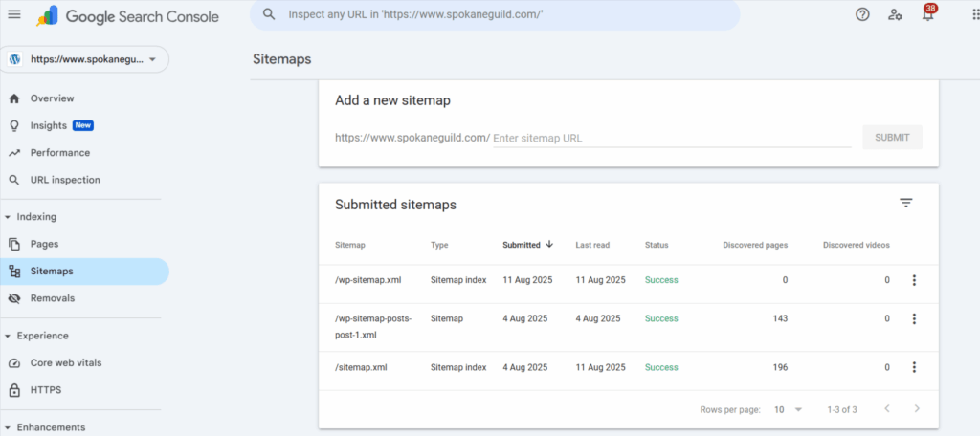980x436 pixels.
Task: Open user and permissions settings icon
Action: pos(895,15)
